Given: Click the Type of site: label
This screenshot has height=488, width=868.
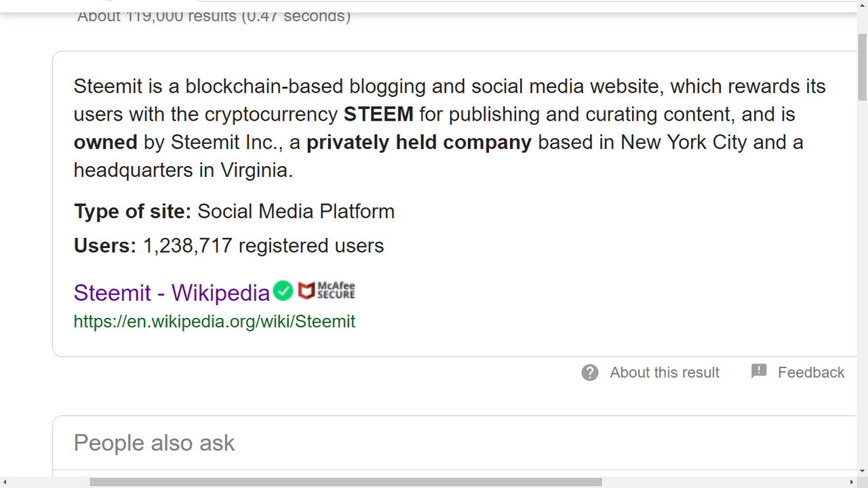Looking at the screenshot, I should pyautogui.click(x=133, y=211).
